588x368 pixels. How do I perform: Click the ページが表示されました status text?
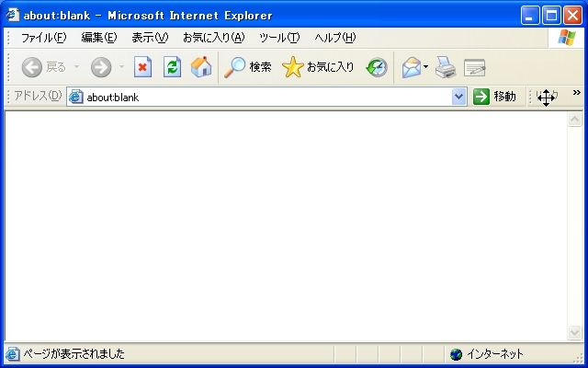point(73,353)
